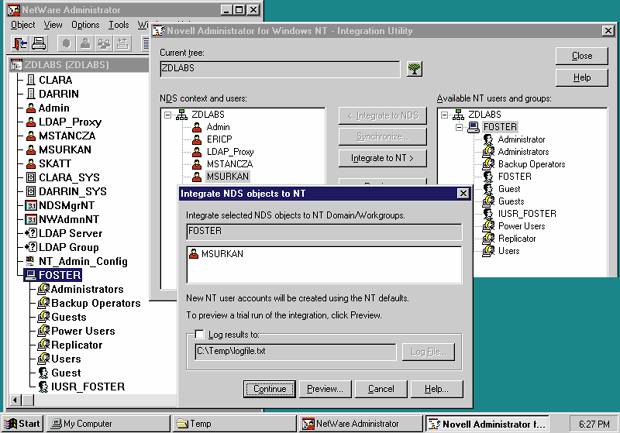Click the Backup Operators group icon in left tree
Screen dimensions: 620x433
click(43, 303)
